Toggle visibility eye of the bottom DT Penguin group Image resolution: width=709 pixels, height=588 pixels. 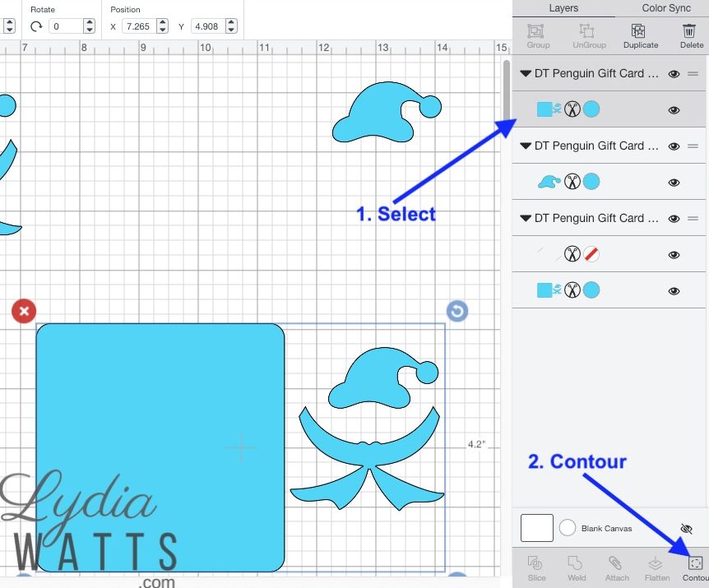[x=674, y=219]
